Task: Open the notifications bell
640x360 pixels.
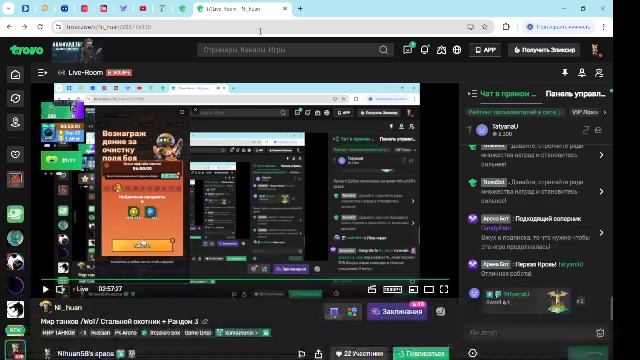Action: pyautogui.click(x=424, y=50)
